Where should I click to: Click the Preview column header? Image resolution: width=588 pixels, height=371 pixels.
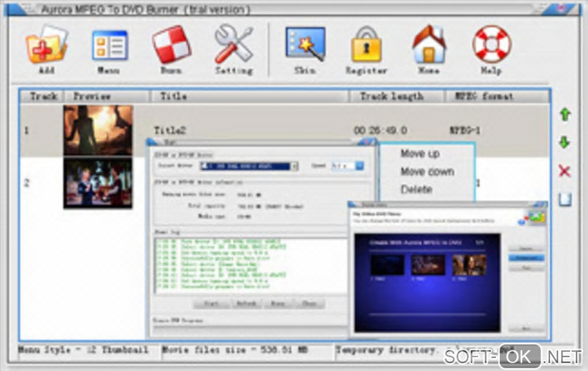[x=107, y=96]
